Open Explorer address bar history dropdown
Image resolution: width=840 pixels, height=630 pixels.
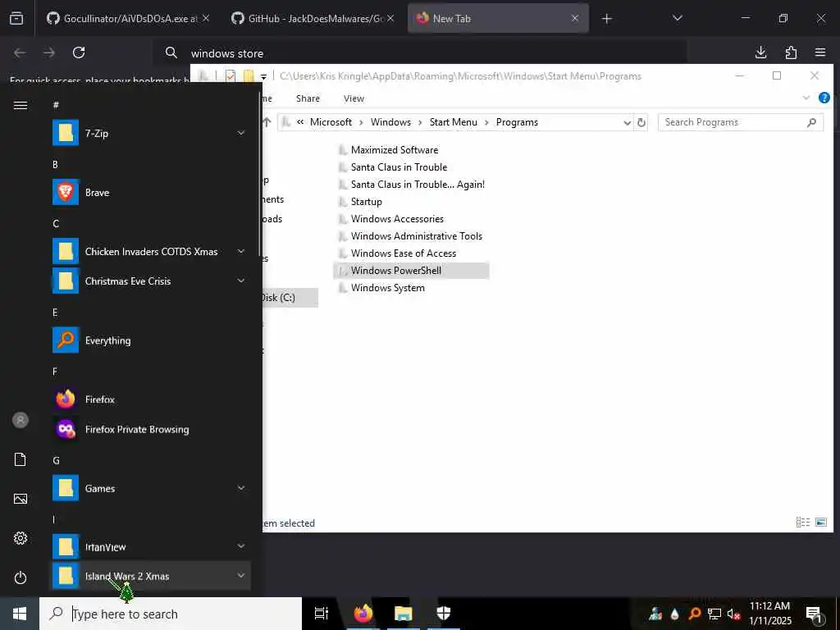[627, 123]
